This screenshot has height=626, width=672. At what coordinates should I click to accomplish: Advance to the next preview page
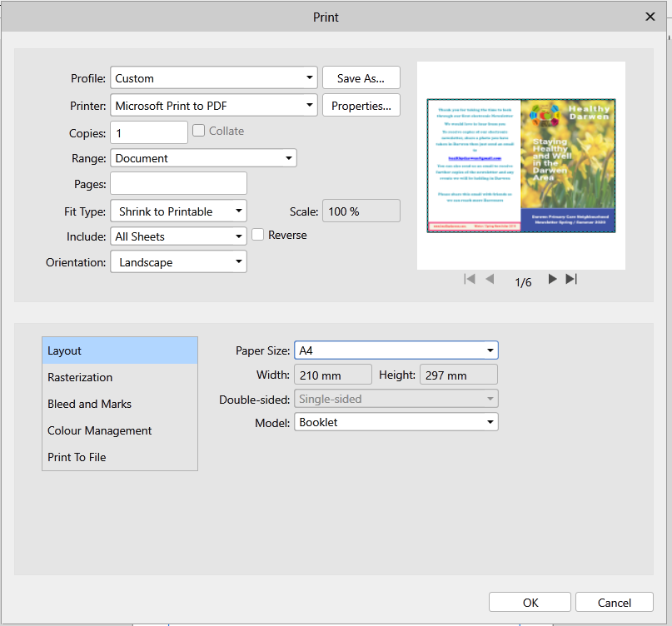pos(552,279)
